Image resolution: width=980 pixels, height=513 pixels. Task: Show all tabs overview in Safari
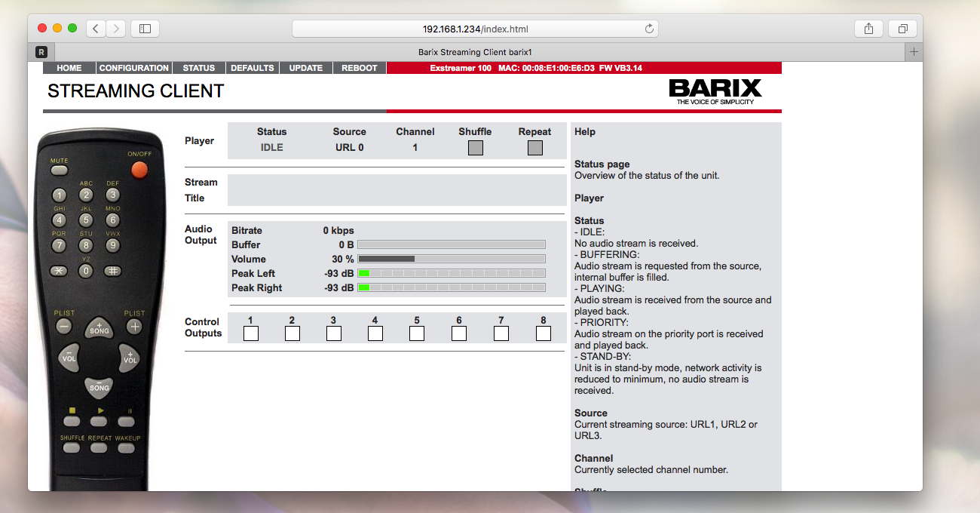pyautogui.click(x=902, y=29)
